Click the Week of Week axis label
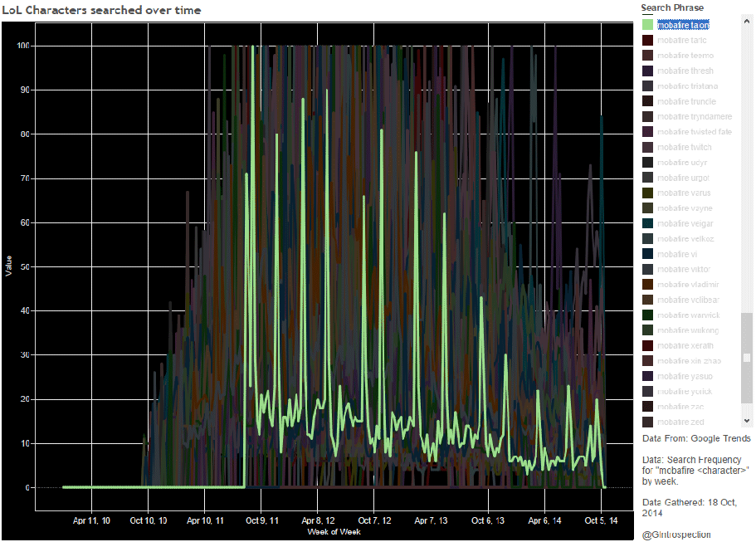The image size is (756, 542). click(334, 531)
